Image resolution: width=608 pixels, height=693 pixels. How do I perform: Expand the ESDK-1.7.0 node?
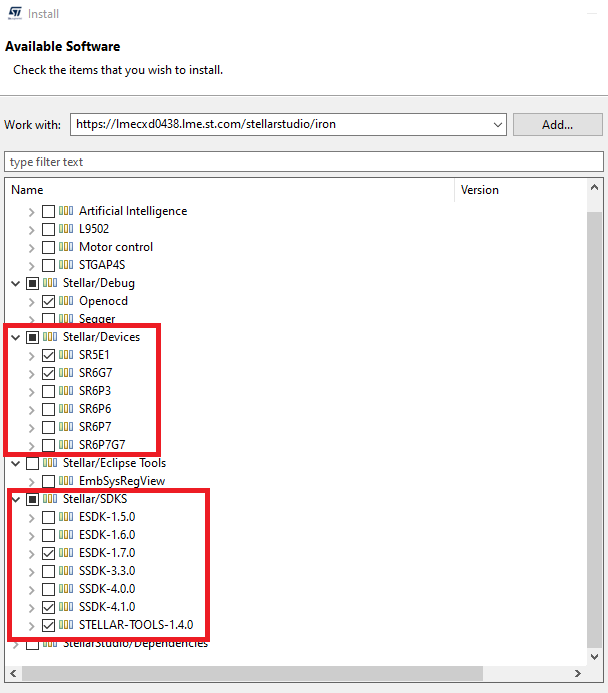tap(31, 554)
